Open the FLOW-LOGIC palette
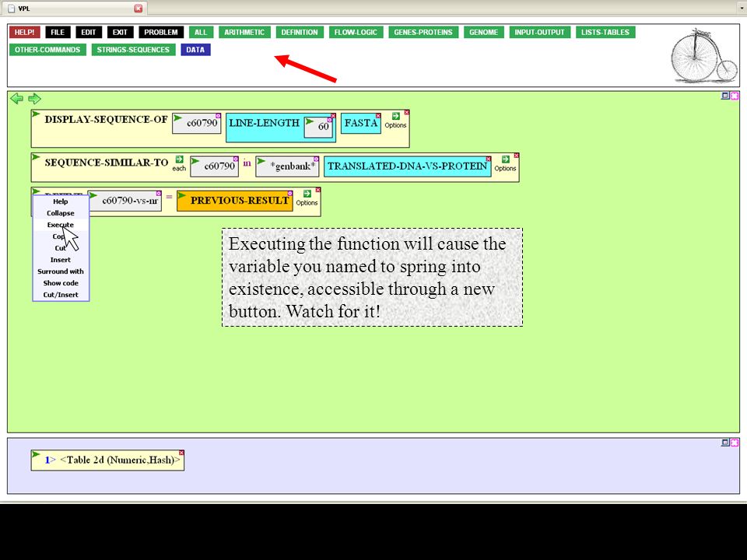The image size is (747, 560). 356,32
